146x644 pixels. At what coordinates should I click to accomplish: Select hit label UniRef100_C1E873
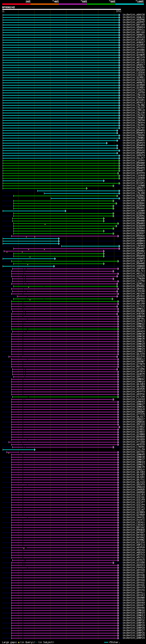(x=134, y=75)
